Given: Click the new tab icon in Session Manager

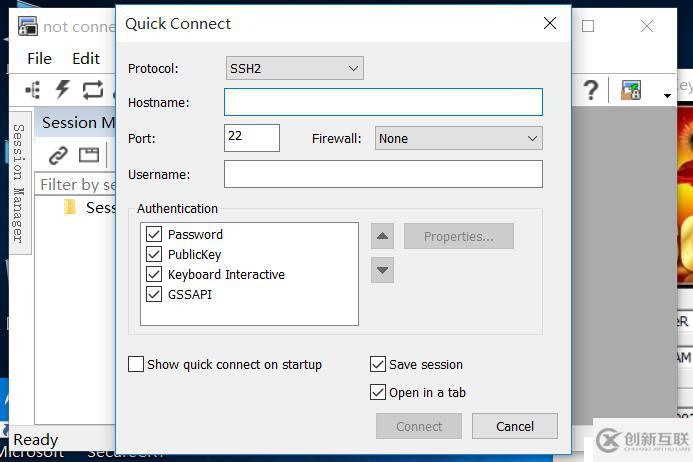Looking at the screenshot, I should click(89, 155).
